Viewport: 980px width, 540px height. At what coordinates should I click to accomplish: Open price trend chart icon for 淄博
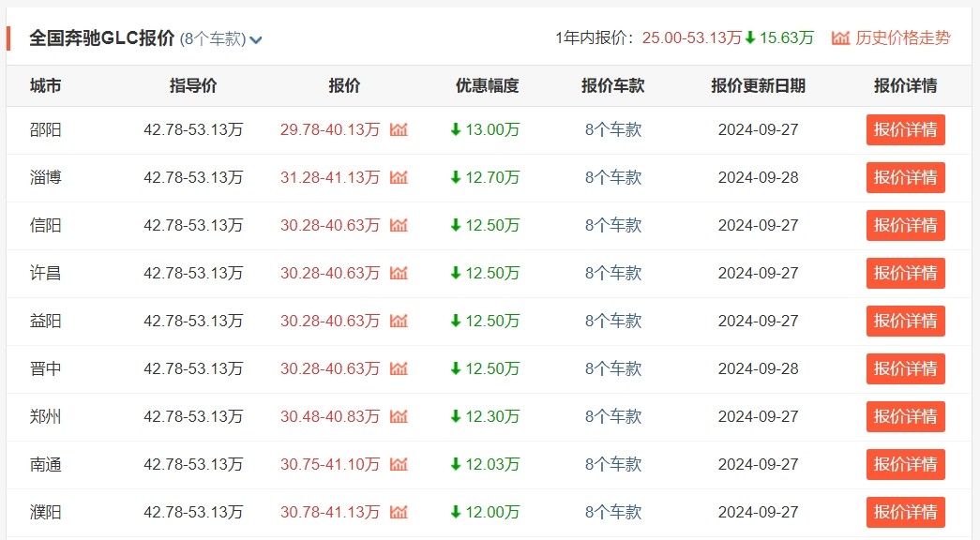coord(399,177)
